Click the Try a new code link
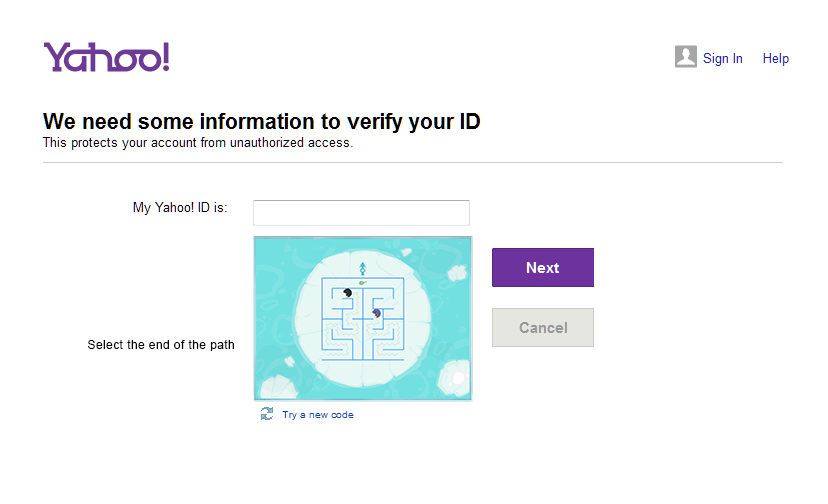 [x=317, y=415]
